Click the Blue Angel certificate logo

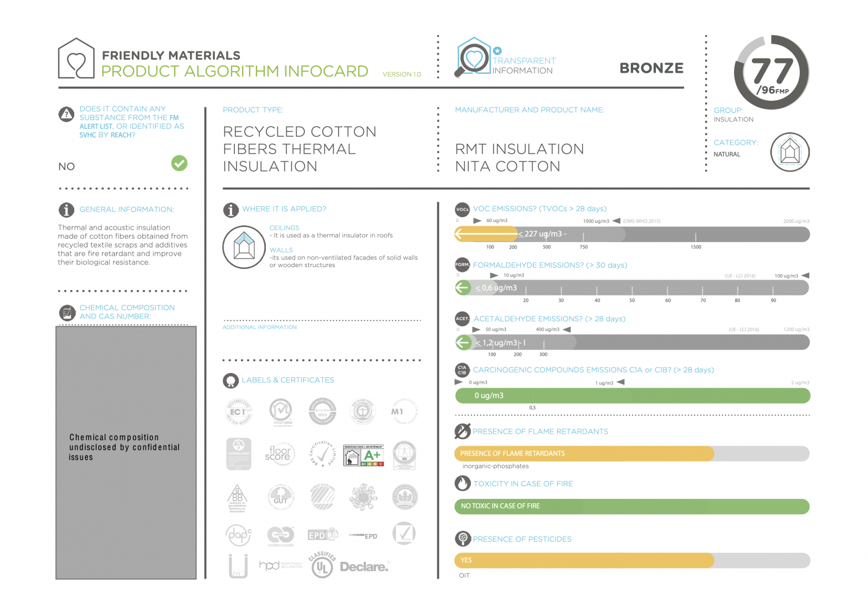(x=363, y=412)
